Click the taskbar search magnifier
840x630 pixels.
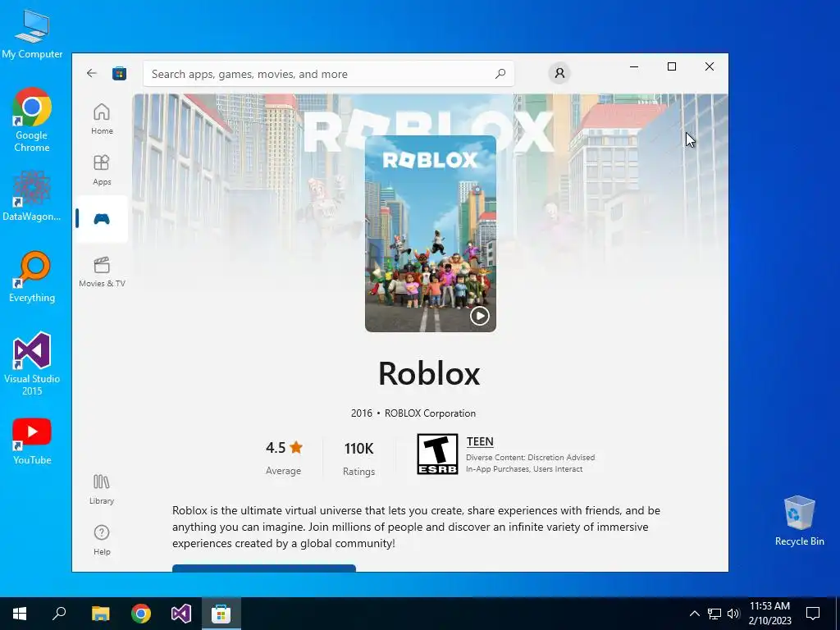[x=59, y=614]
